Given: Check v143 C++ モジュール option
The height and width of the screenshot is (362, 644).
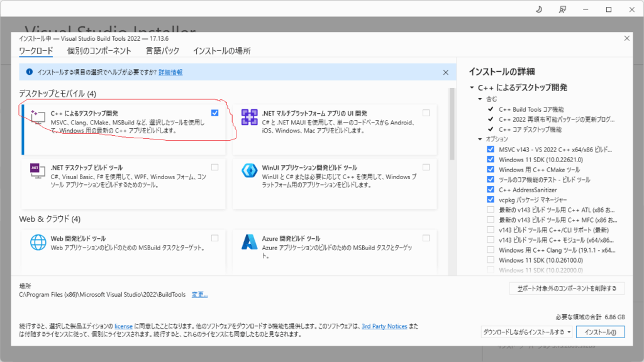Looking at the screenshot, I should [x=491, y=239].
